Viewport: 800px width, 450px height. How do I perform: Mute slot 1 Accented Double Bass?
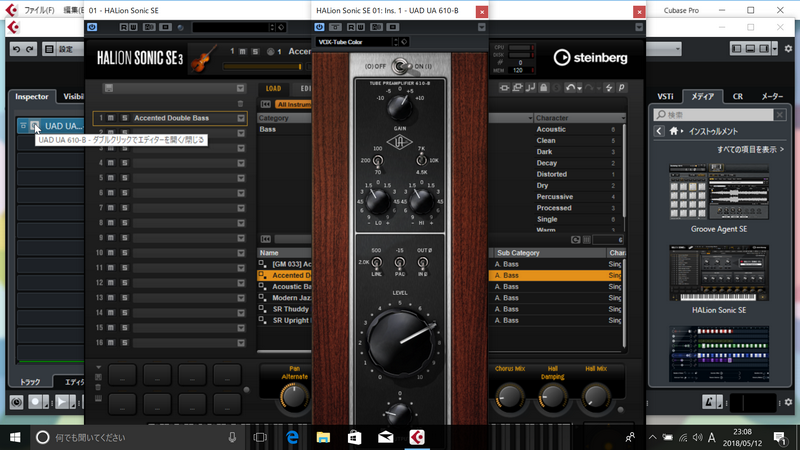[x=111, y=118]
